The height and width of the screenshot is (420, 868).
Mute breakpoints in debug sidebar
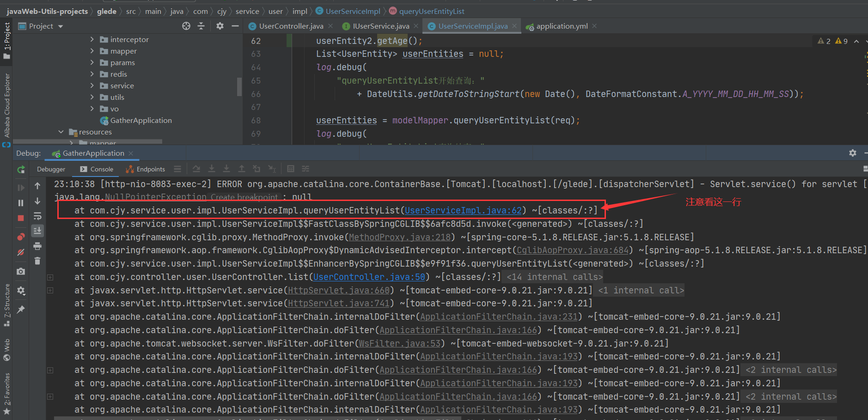click(21, 252)
